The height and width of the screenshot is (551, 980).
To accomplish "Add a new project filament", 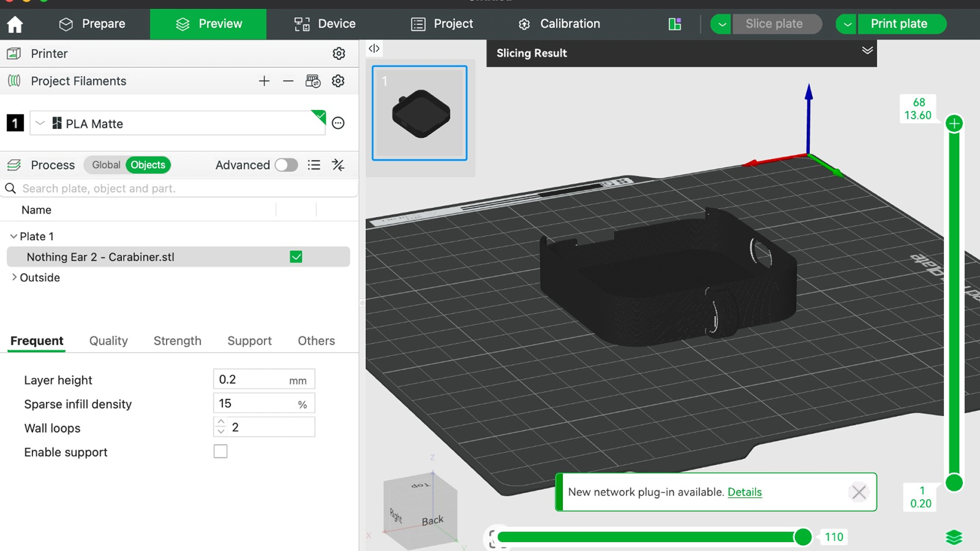I will [x=264, y=81].
